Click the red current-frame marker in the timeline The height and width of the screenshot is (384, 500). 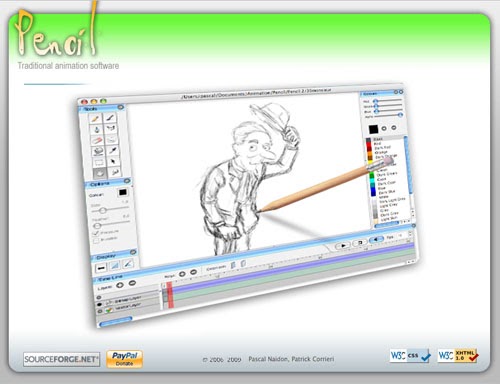tap(170, 295)
